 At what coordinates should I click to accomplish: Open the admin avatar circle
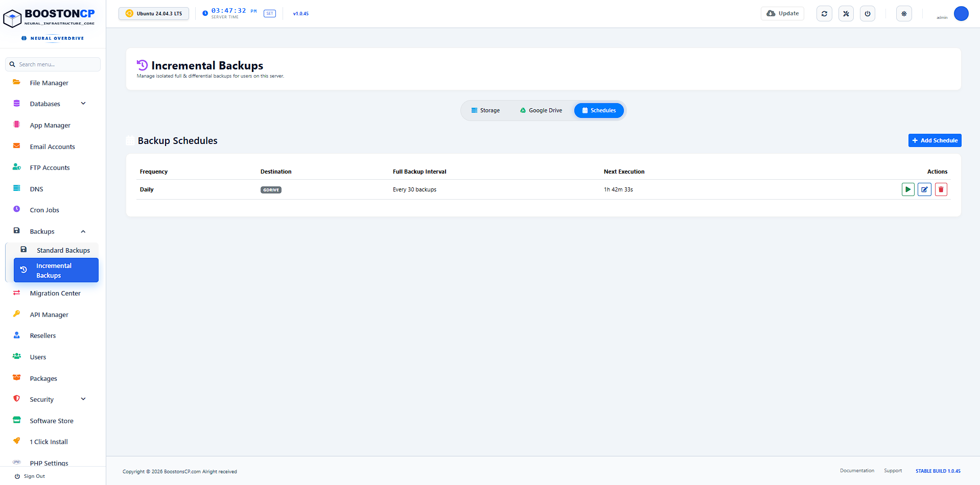coord(961,14)
